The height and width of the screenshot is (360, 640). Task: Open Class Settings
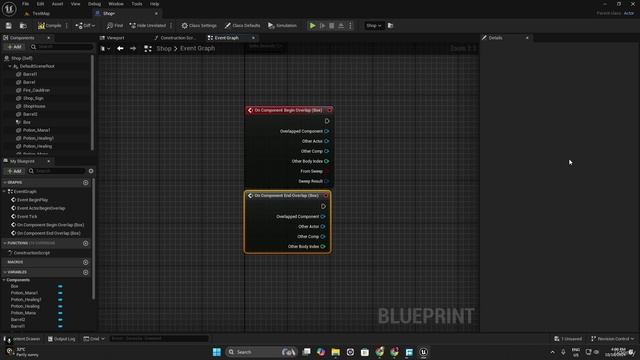[199, 26]
